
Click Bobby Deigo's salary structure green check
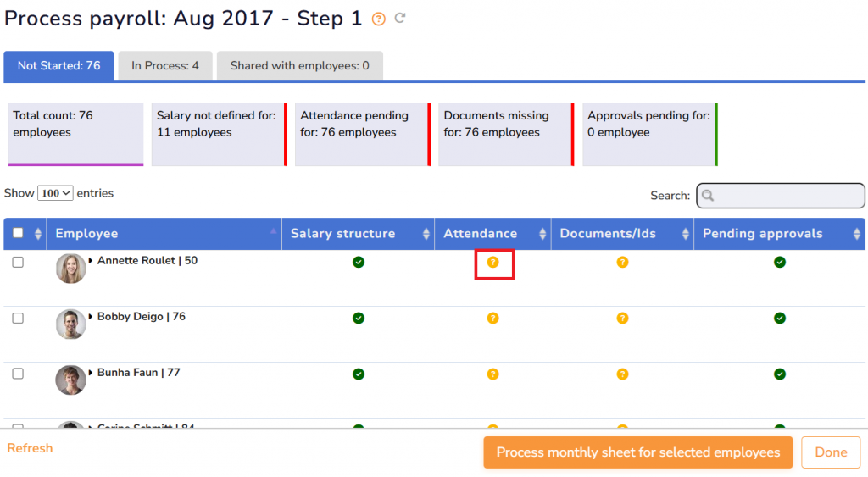pyautogui.click(x=359, y=319)
